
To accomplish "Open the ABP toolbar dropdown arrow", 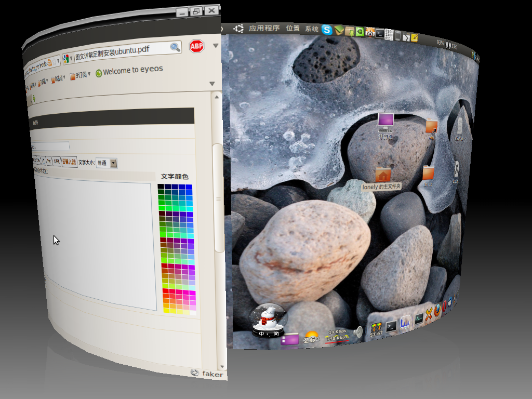I will point(216,46).
